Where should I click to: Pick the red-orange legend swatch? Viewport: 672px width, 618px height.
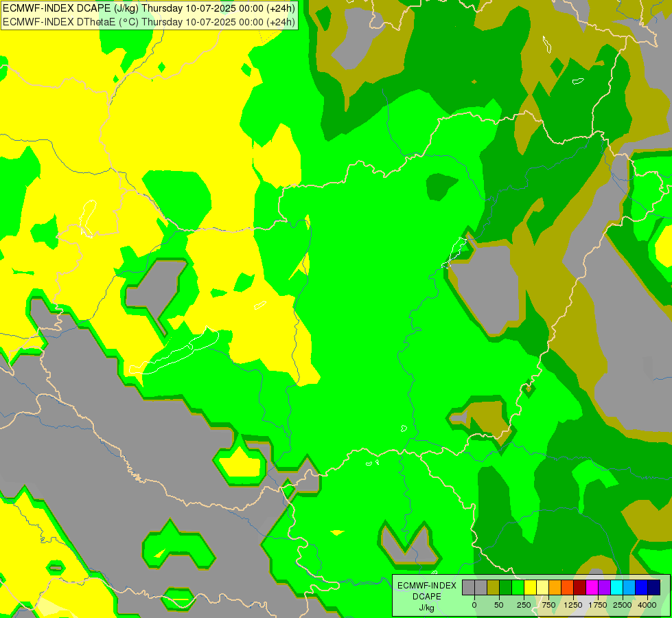(568, 588)
